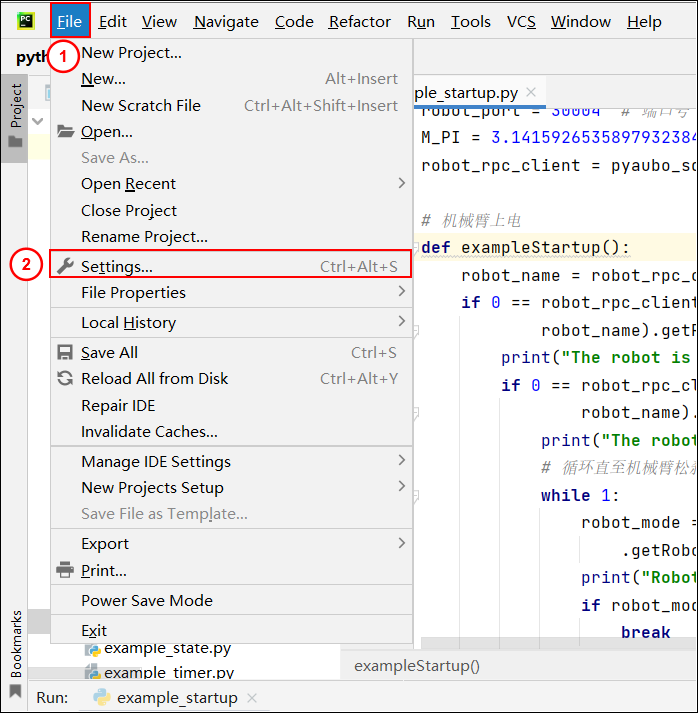The width and height of the screenshot is (698, 713).
Task: Open example_timer.py in project tree
Action: tap(169, 673)
